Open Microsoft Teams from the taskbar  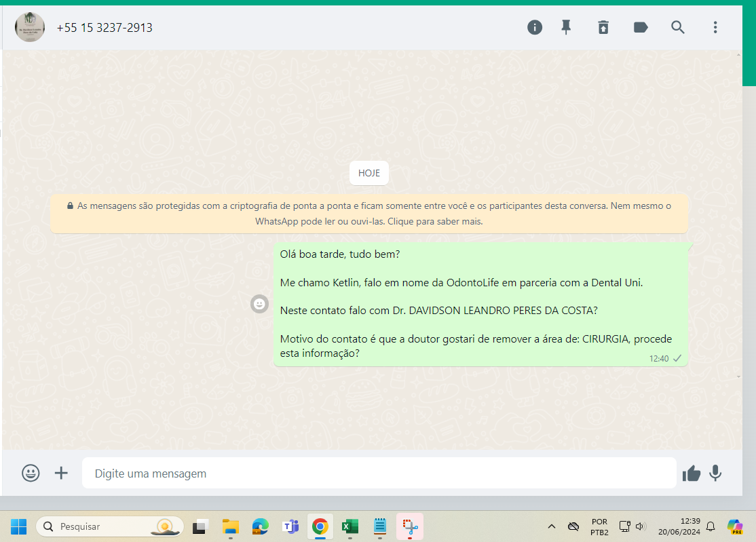click(x=290, y=526)
